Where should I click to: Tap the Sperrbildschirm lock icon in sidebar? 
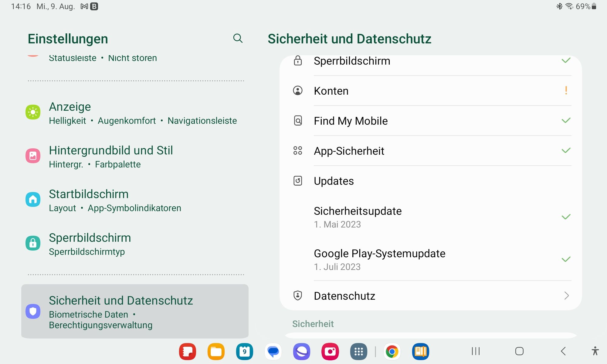[33, 243]
